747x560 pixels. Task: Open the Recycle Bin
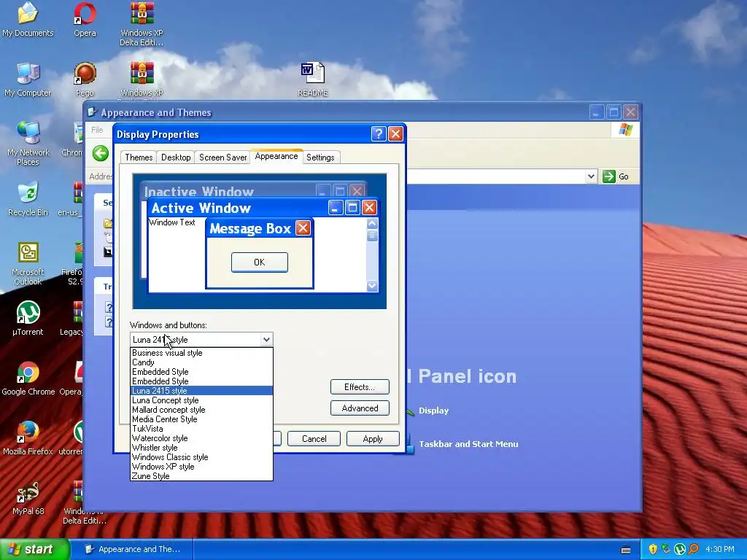point(28,199)
